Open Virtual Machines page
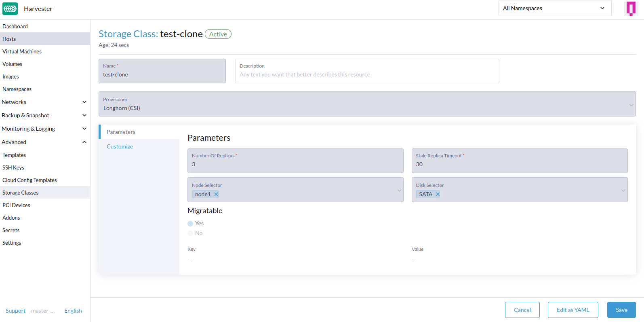This screenshot has height=322, width=644. point(45,51)
